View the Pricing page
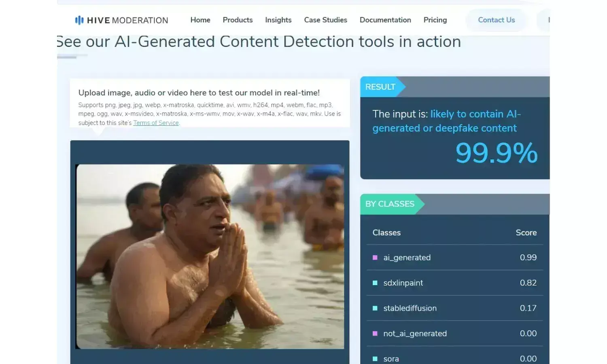Screen dimensions: 607x364 (435, 20)
